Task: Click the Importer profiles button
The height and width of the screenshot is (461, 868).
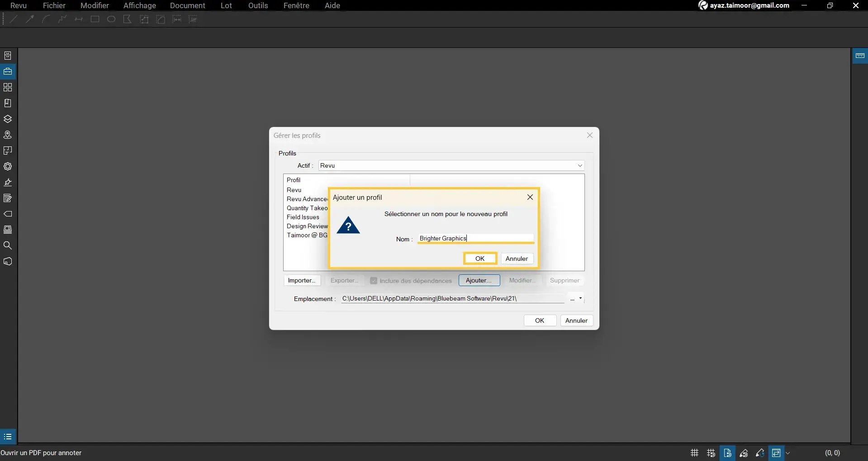Action: (x=301, y=280)
